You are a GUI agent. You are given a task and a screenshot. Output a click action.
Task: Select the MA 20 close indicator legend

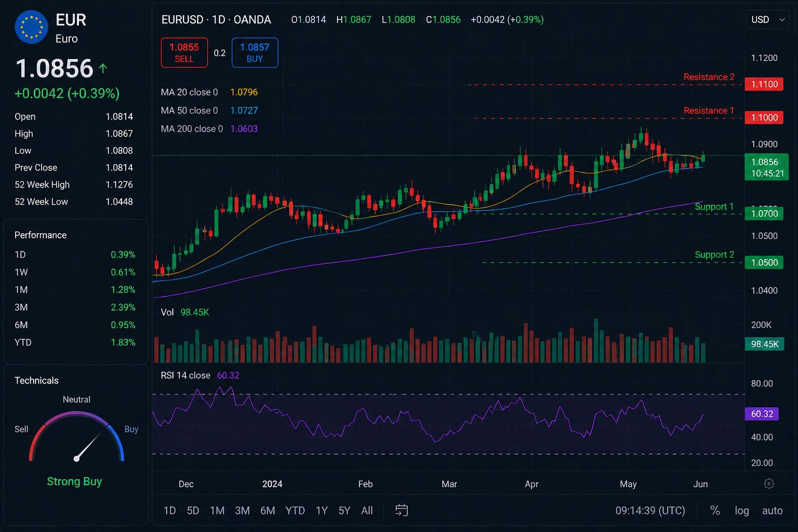click(x=209, y=92)
